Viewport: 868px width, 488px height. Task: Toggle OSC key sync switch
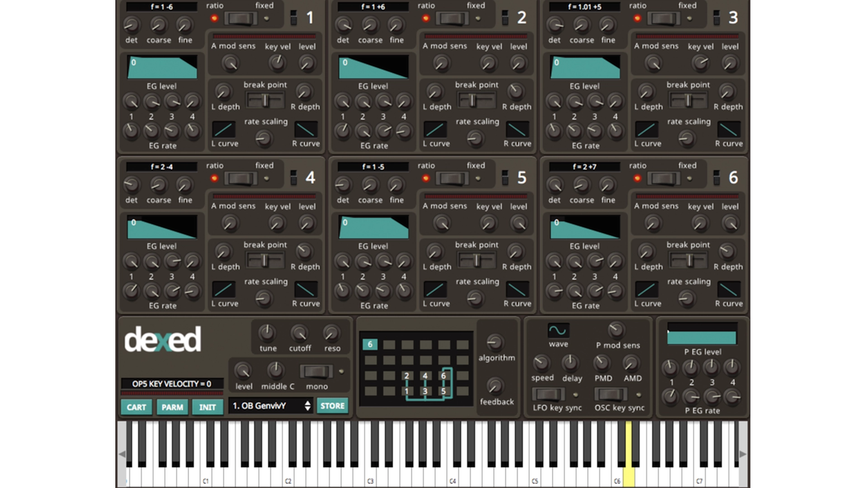[x=611, y=394]
